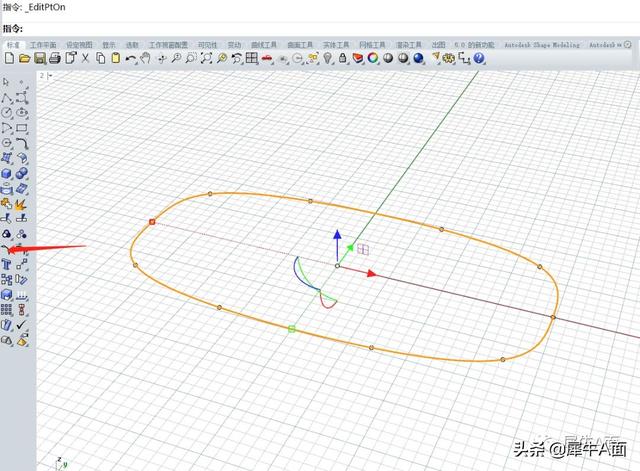Click the New file icon
640x471 pixels.
pyautogui.click(x=9, y=58)
